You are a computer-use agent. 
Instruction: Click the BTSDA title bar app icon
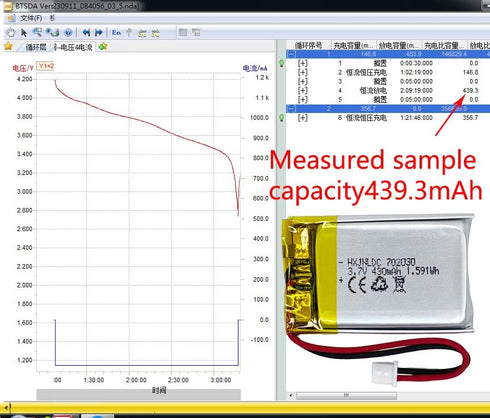click(8, 6)
